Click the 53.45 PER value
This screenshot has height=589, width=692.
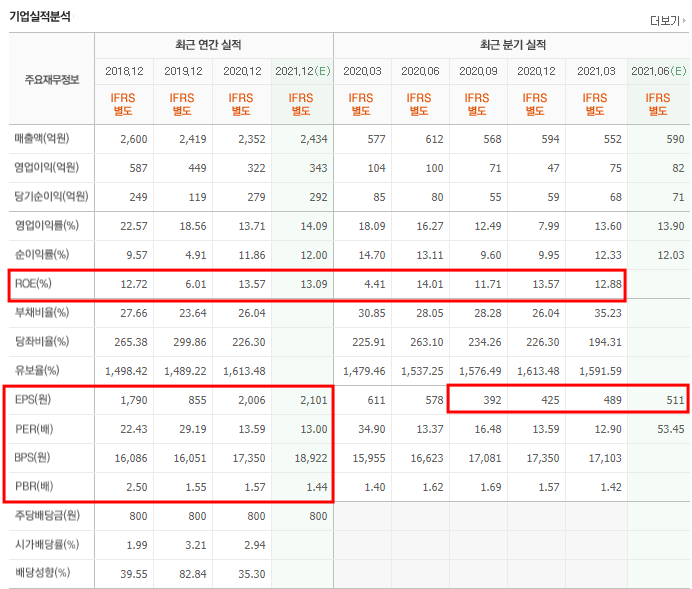pos(671,429)
